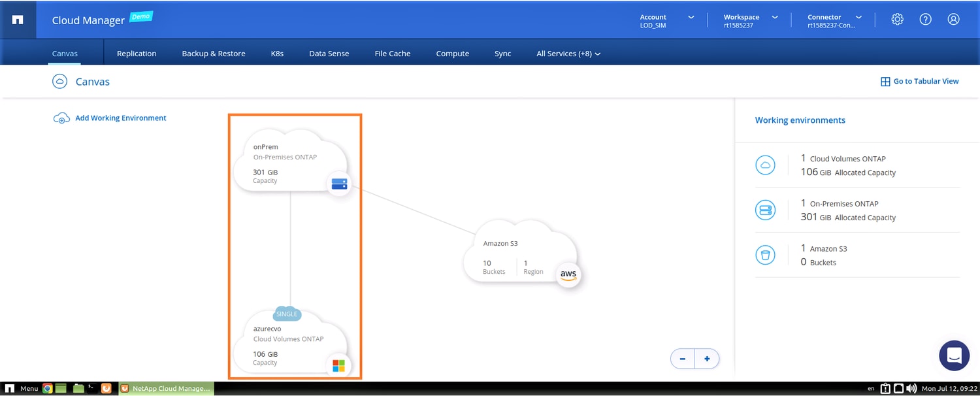The width and height of the screenshot is (980, 396).
Task: Open the K8s tab
Action: pyautogui.click(x=277, y=54)
